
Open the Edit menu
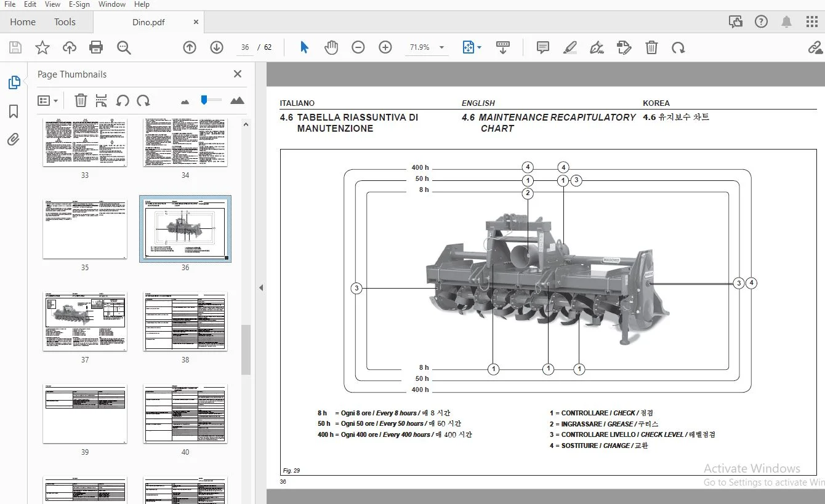(x=30, y=4)
